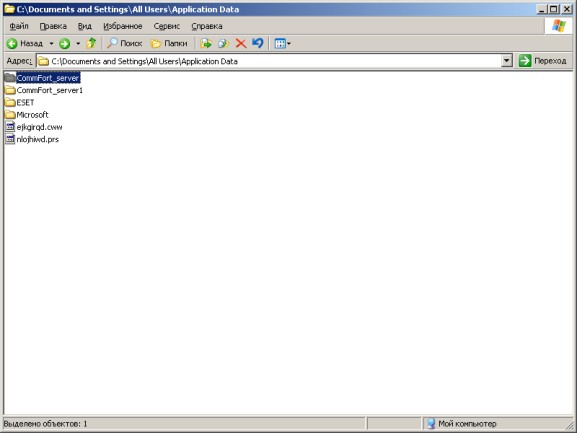Screen dimensions: 577x433
Task: Click inside the address path field
Action: pos(269,61)
